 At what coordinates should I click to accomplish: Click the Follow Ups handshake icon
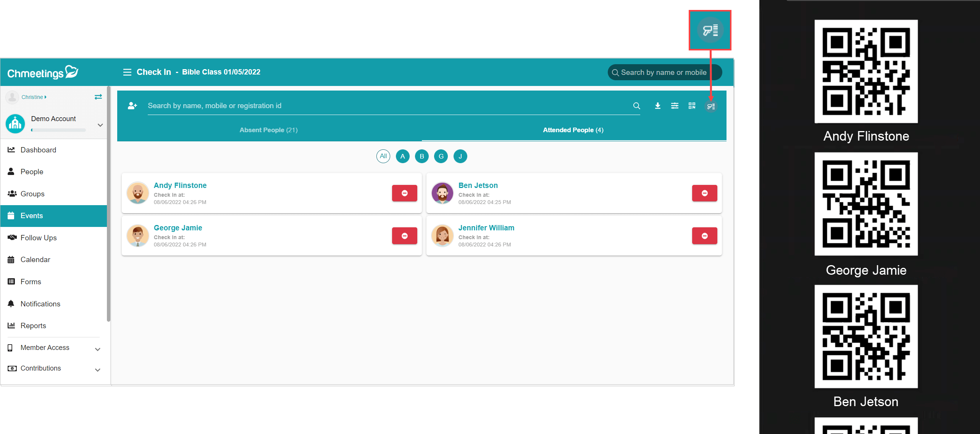[12, 238]
